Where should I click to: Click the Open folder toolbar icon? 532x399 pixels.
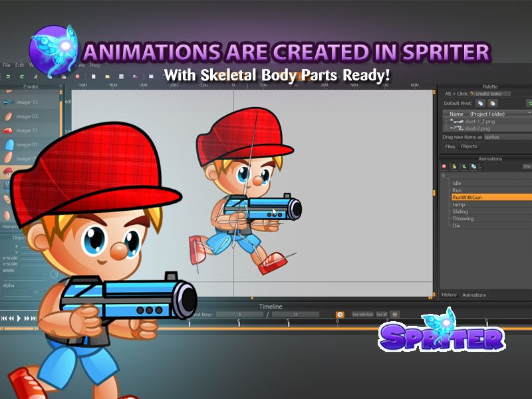coord(107,76)
